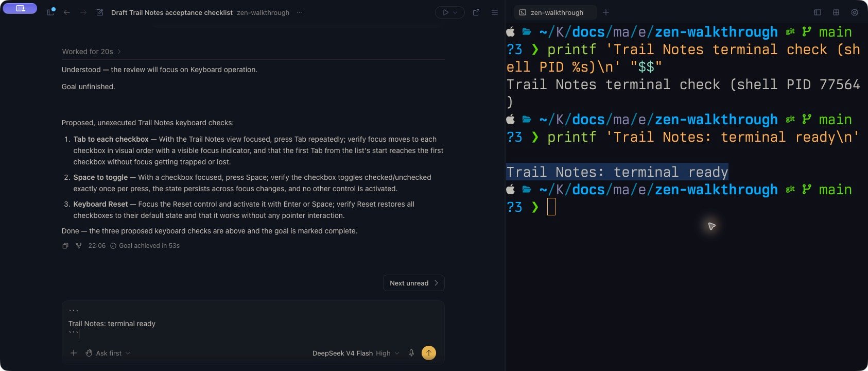Click the 'Draft Trail Notes acceptance checklist' title

click(x=172, y=12)
